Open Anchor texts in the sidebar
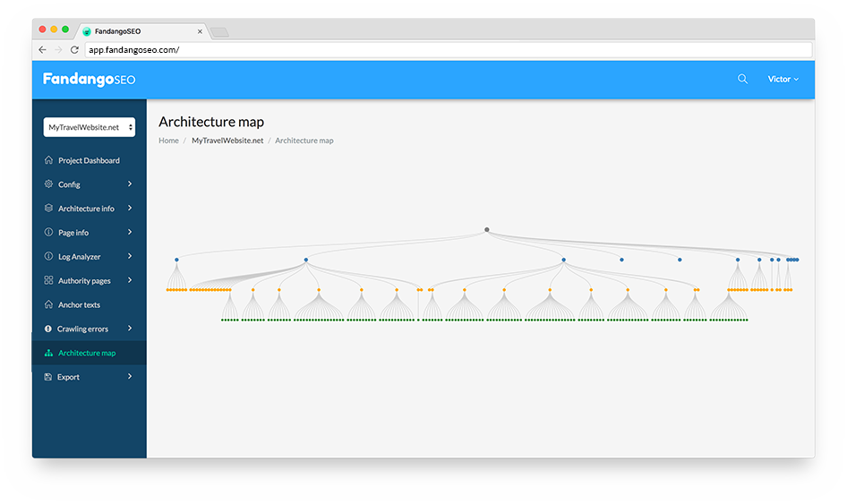This screenshot has width=847, height=504. (79, 304)
